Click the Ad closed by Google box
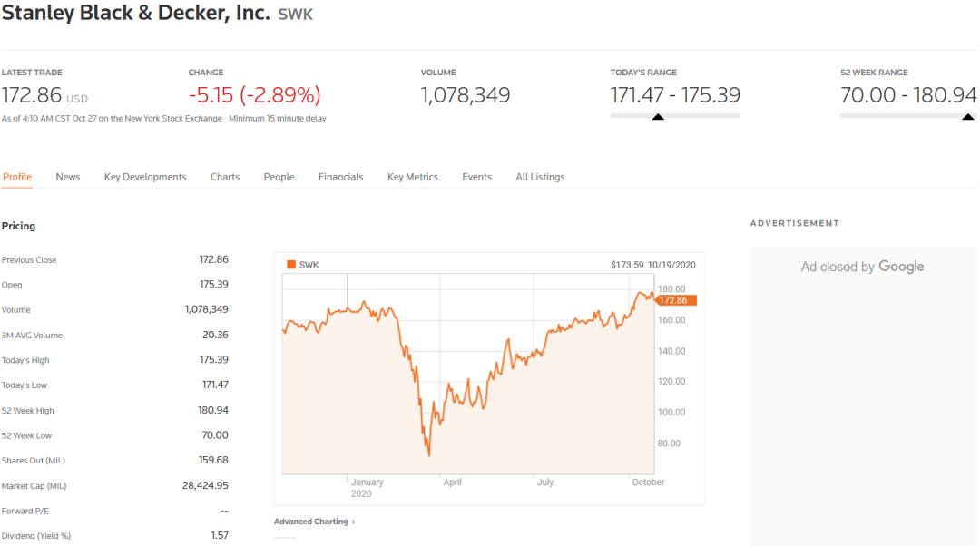Image resolution: width=980 pixels, height=546 pixels. [863, 396]
